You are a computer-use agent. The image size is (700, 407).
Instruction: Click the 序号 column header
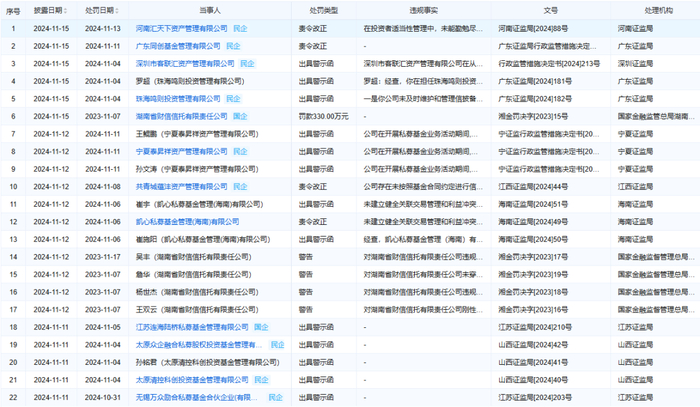pos(13,11)
